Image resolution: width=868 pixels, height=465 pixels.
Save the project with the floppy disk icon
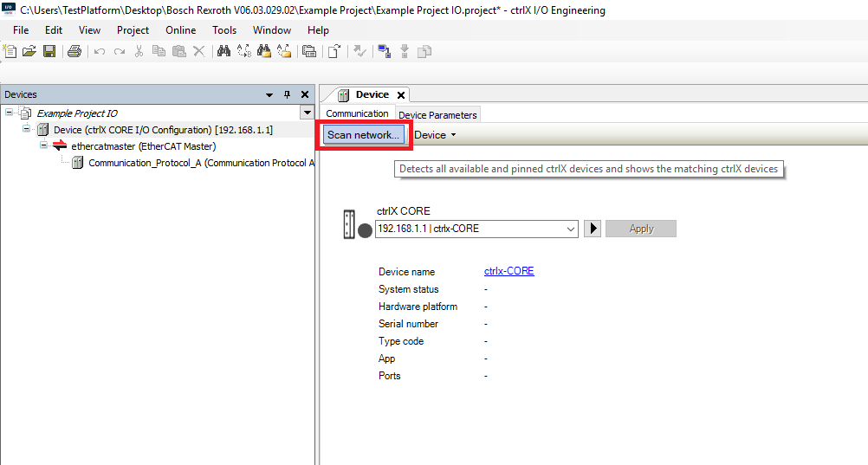49,52
